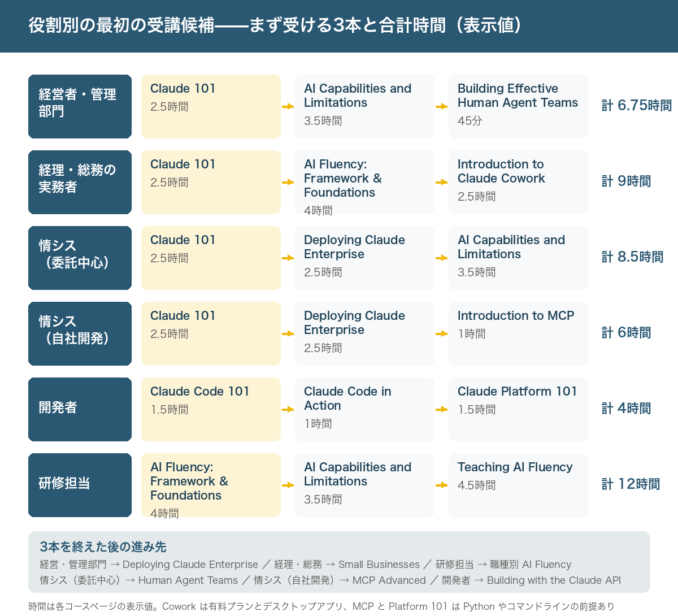Screen dimensions: 678x616
Task: Click the 計 6時間 total
Action: (x=626, y=333)
